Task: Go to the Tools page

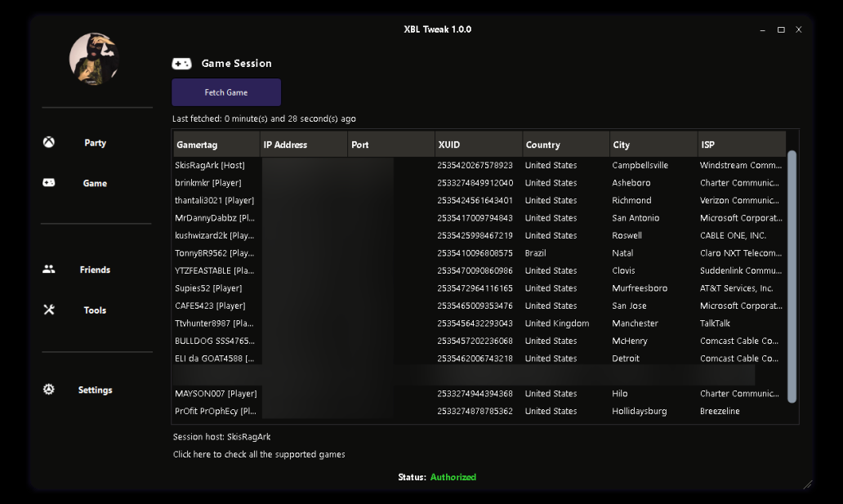Action: [95, 310]
